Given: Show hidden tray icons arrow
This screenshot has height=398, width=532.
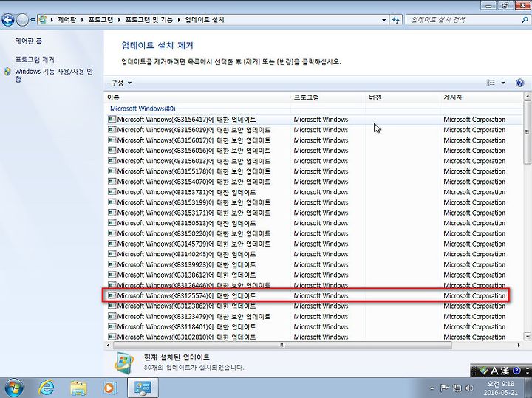Looking at the screenshot, I should tap(432, 388).
